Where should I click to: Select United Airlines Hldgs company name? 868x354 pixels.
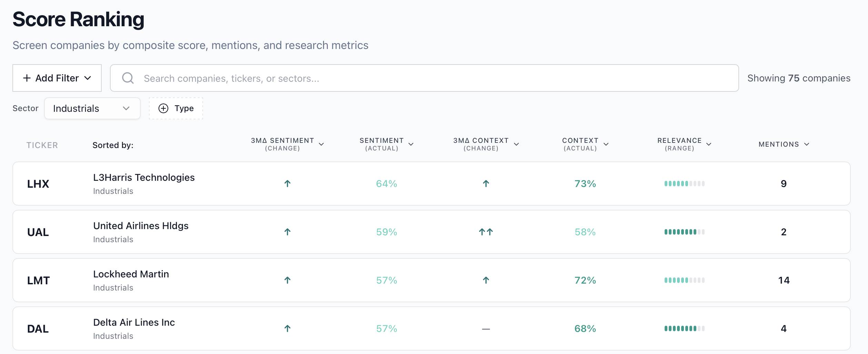tap(141, 226)
